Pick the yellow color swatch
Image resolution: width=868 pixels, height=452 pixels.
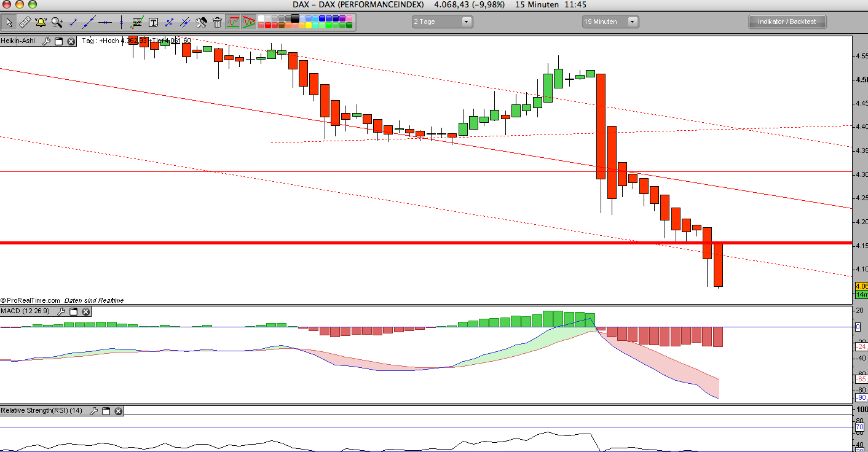pyautogui.click(x=308, y=25)
